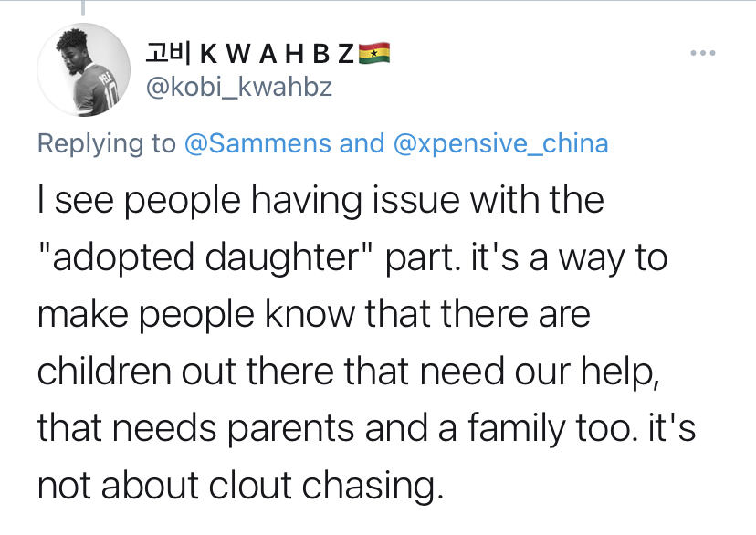Open the @Sammens profile link

(257, 143)
